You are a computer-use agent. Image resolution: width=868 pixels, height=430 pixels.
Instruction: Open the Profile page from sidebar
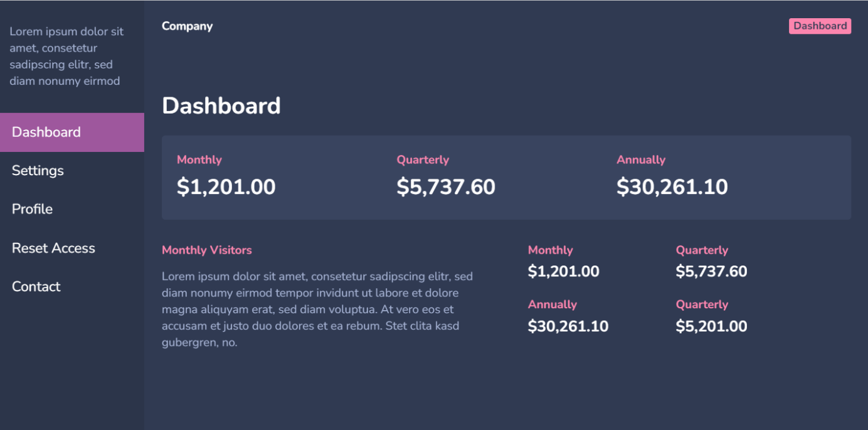[x=32, y=209]
